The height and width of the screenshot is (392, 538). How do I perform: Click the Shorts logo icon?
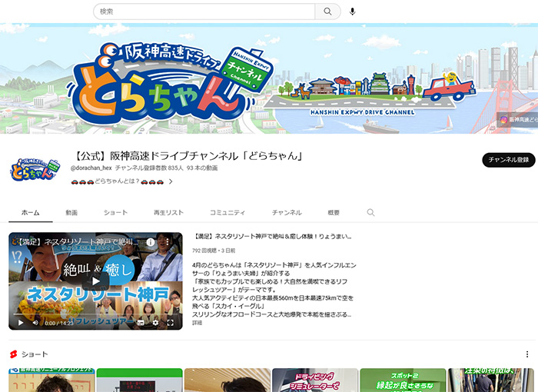pos(13,354)
